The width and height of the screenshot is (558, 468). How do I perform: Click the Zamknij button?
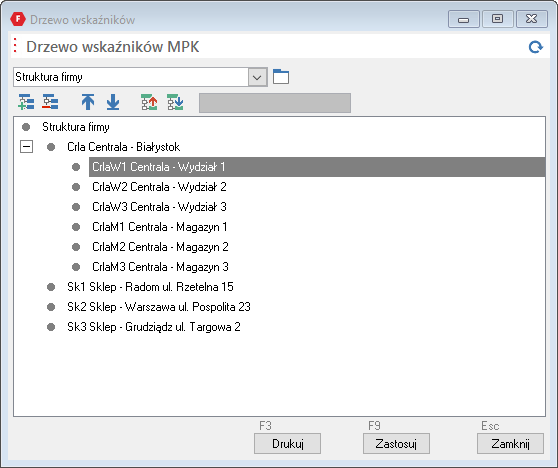click(x=510, y=443)
